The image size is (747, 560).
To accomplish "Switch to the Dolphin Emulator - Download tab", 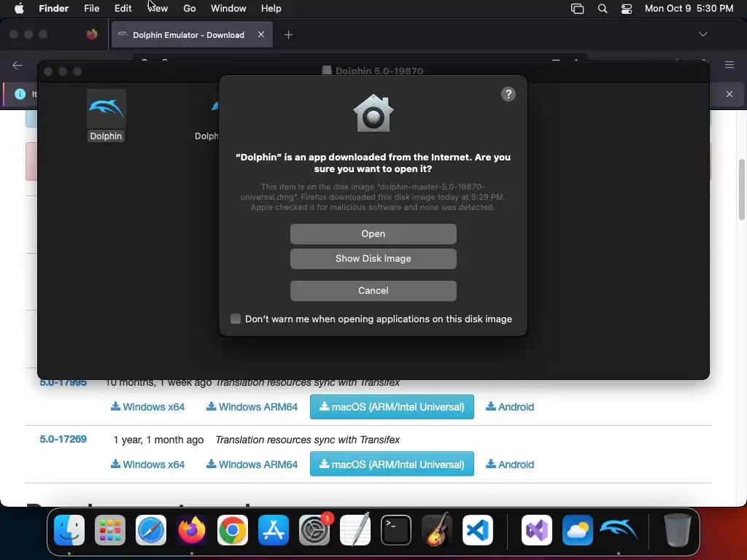I will click(x=188, y=35).
